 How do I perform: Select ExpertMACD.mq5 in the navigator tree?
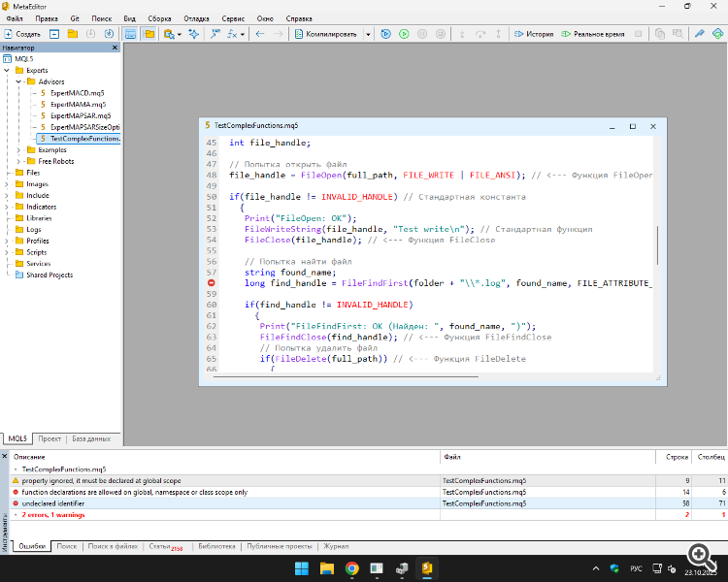77,93
